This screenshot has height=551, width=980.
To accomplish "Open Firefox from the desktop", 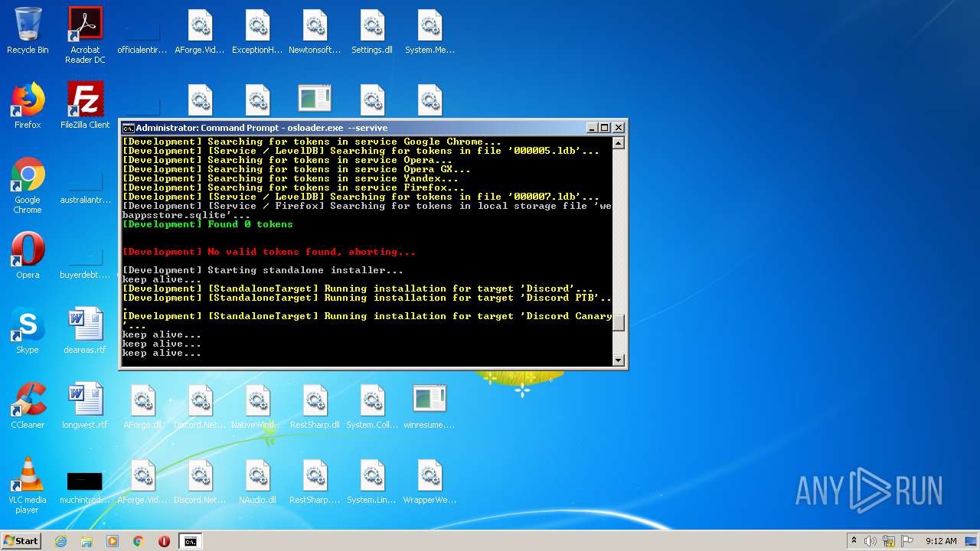I will [28, 106].
